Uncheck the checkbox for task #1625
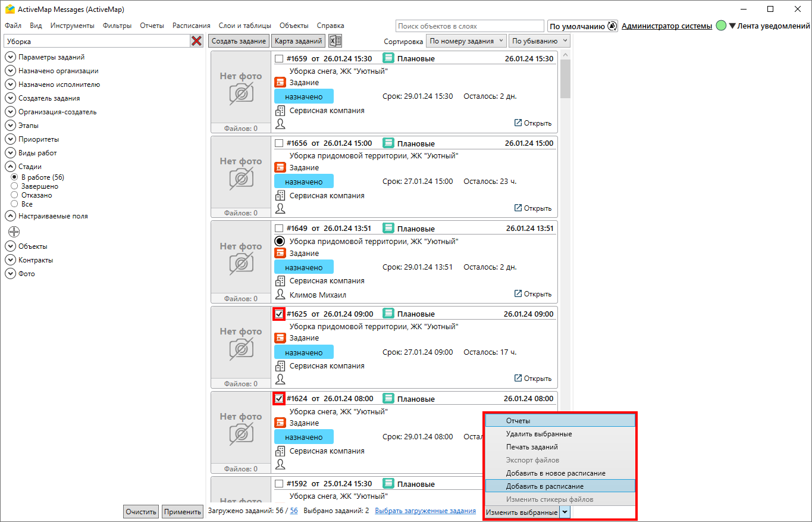The height and width of the screenshot is (522, 812). click(x=279, y=314)
